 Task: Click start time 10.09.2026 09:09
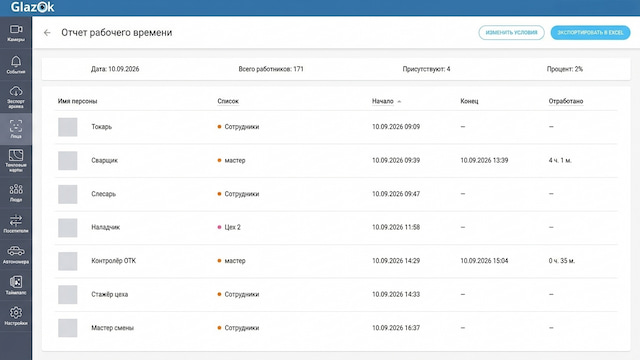[x=396, y=127]
